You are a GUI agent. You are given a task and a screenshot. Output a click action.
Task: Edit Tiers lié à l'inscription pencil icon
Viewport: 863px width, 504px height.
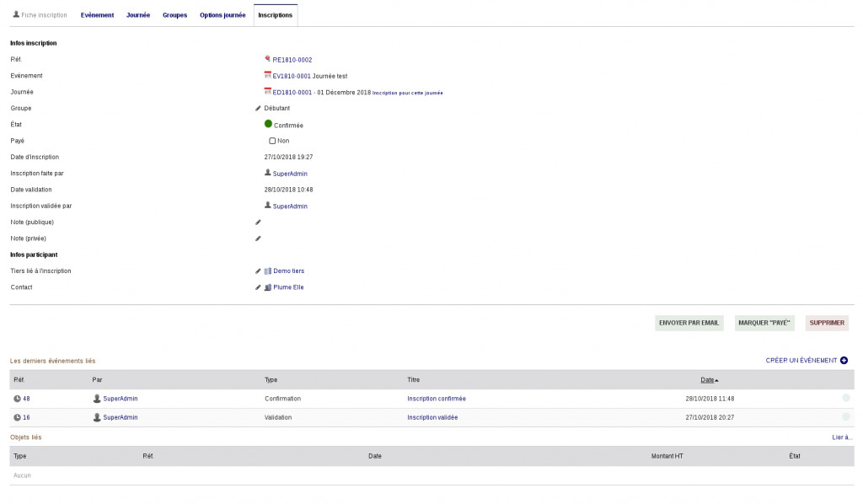pyautogui.click(x=258, y=271)
